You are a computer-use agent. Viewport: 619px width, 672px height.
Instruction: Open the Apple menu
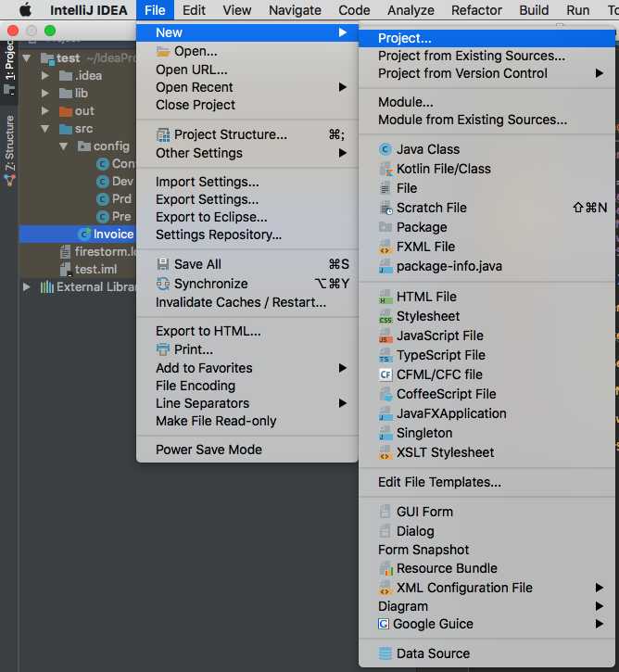point(26,10)
